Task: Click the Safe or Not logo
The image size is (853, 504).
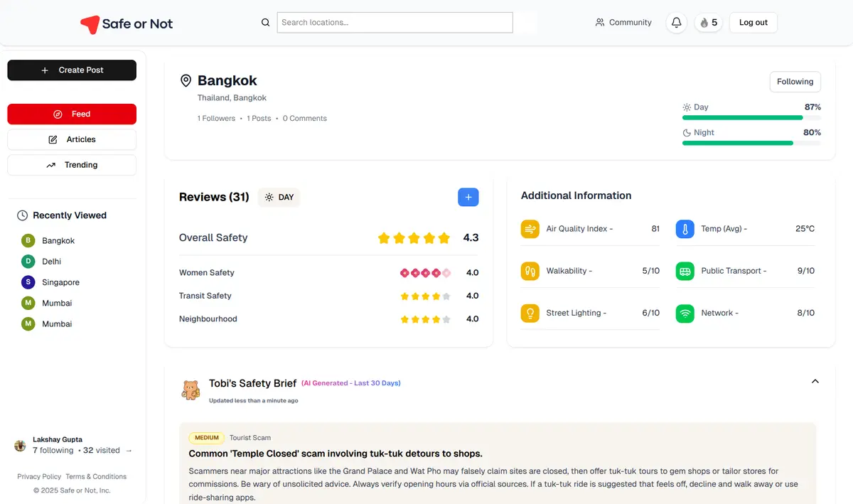Action: pyautogui.click(x=127, y=24)
